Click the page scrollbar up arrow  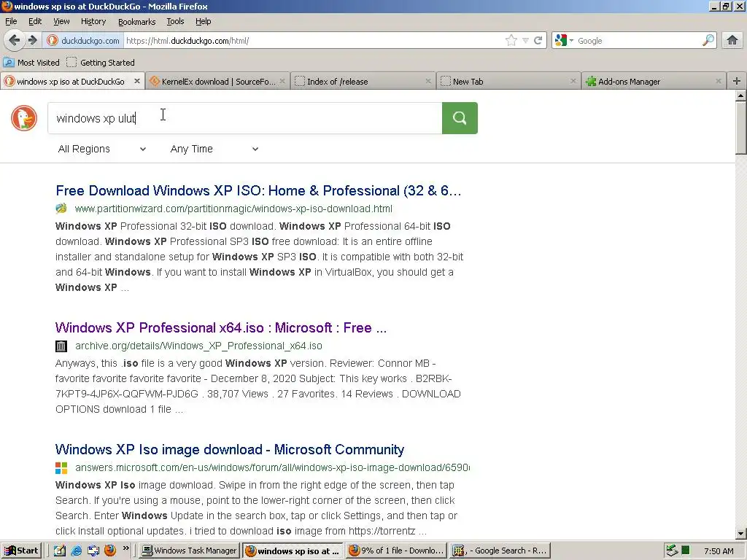pyautogui.click(x=741, y=96)
